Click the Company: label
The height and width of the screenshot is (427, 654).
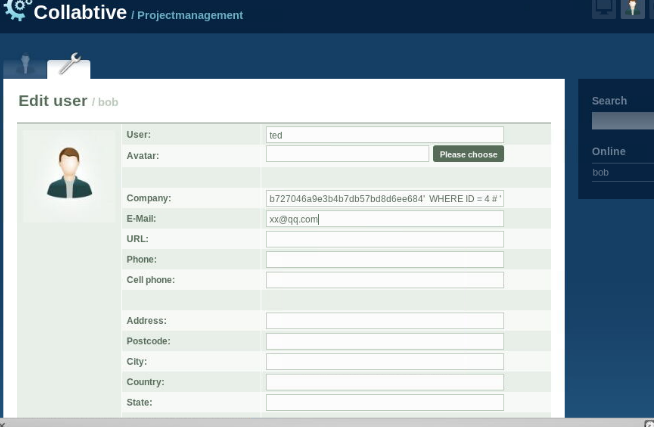[x=148, y=198]
